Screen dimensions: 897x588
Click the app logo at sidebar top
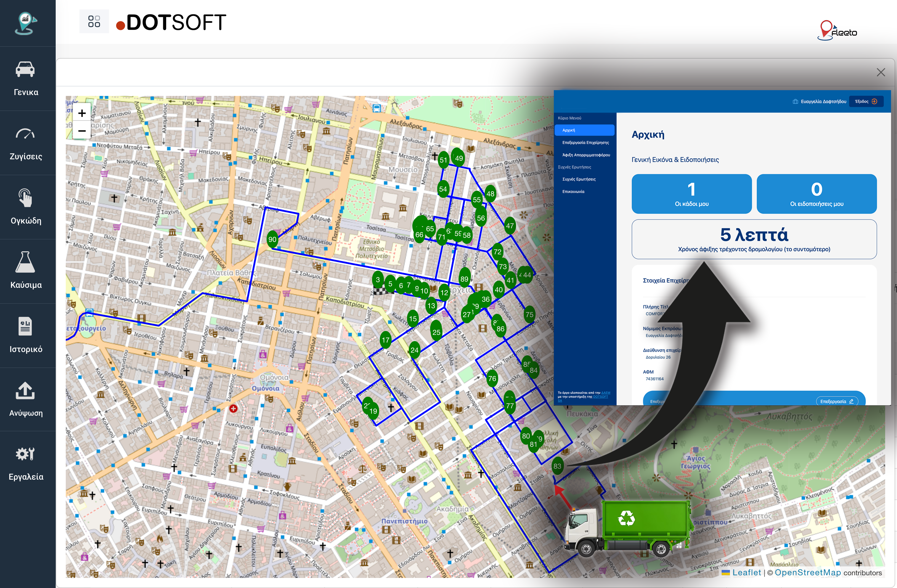[x=26, y=23]
